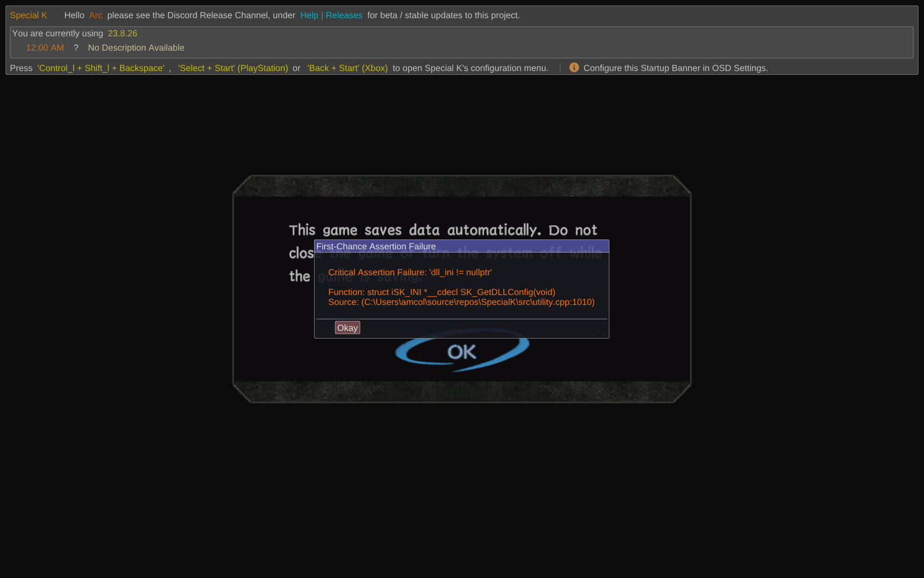
Task: Select the First-Chance Assertion Failure title bar
Action: point(376,246)
